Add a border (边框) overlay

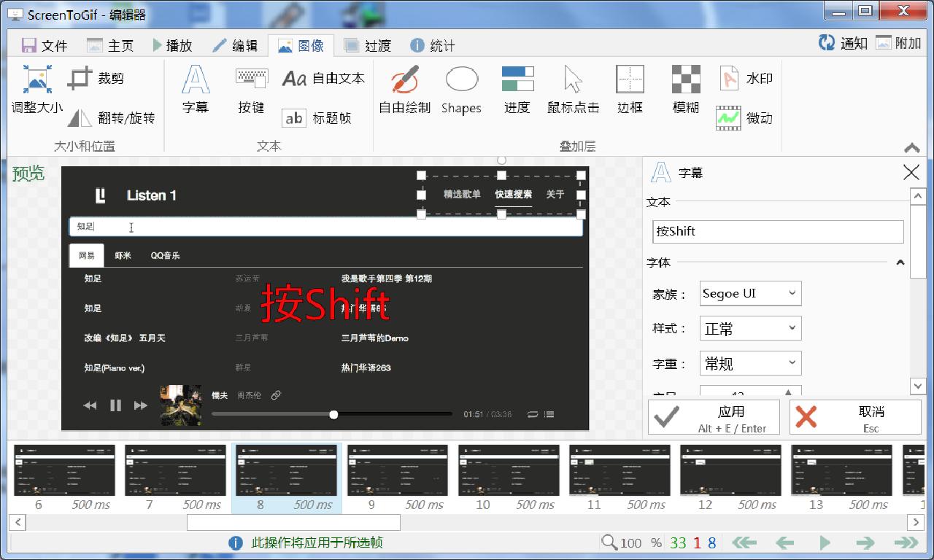pyautogui.click(x=629, y=89)
